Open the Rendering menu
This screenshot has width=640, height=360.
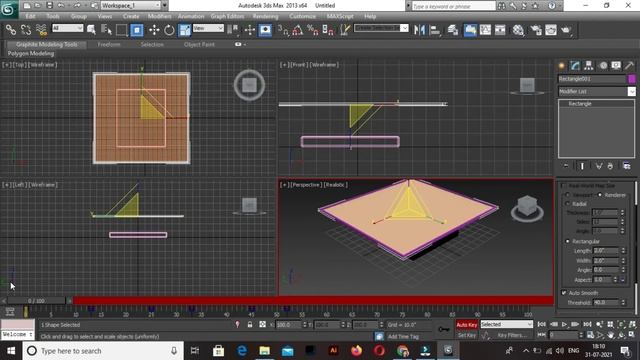pos(265,16)
